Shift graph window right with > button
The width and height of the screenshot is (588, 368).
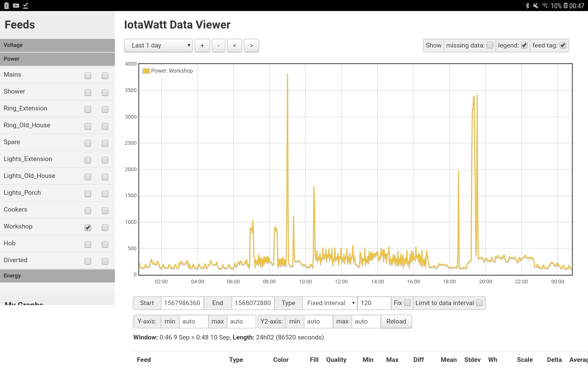[x=251, y=45]
